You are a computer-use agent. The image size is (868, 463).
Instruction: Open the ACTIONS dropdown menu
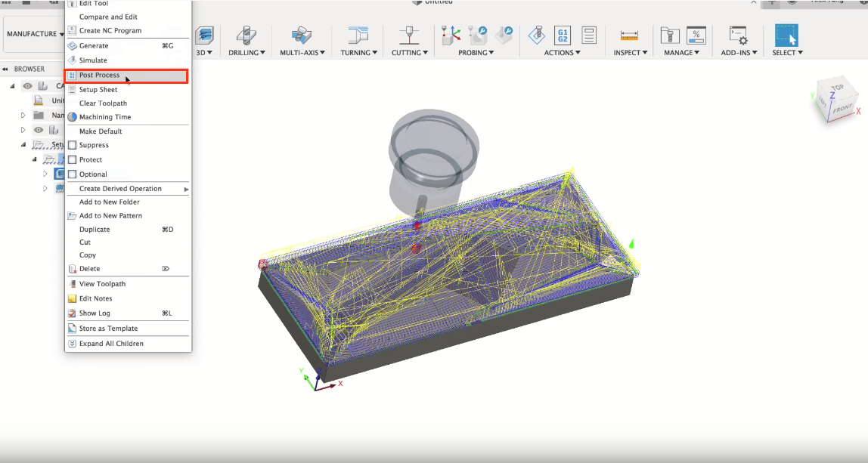pos(562,53)
